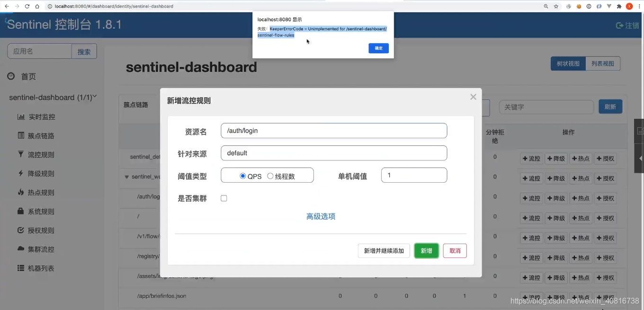644x310 pixels.
Task: Click the circled-one extension icon
Action: pyautogui.click(x=589, y=6)
